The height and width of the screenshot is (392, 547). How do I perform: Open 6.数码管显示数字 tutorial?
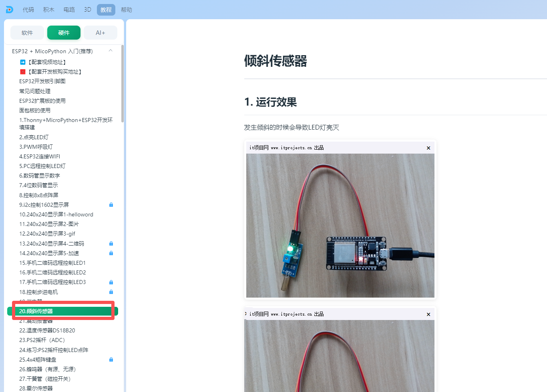(40, 176)
